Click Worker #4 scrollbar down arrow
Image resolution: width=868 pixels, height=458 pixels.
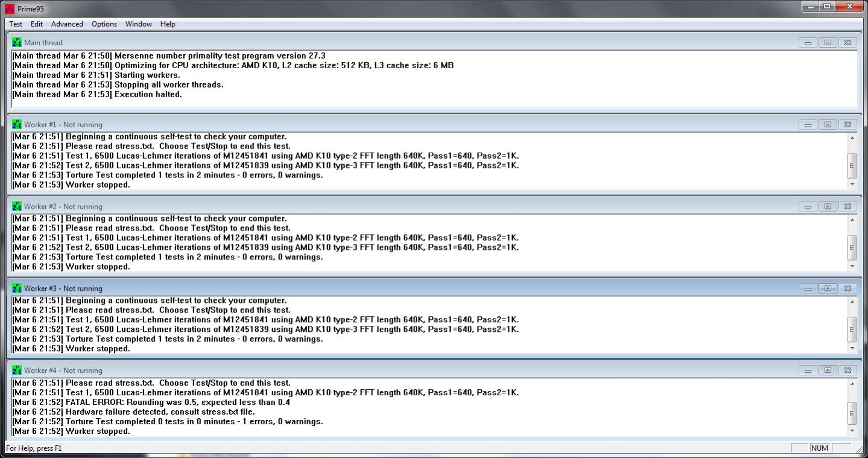[x=852, y=431]
